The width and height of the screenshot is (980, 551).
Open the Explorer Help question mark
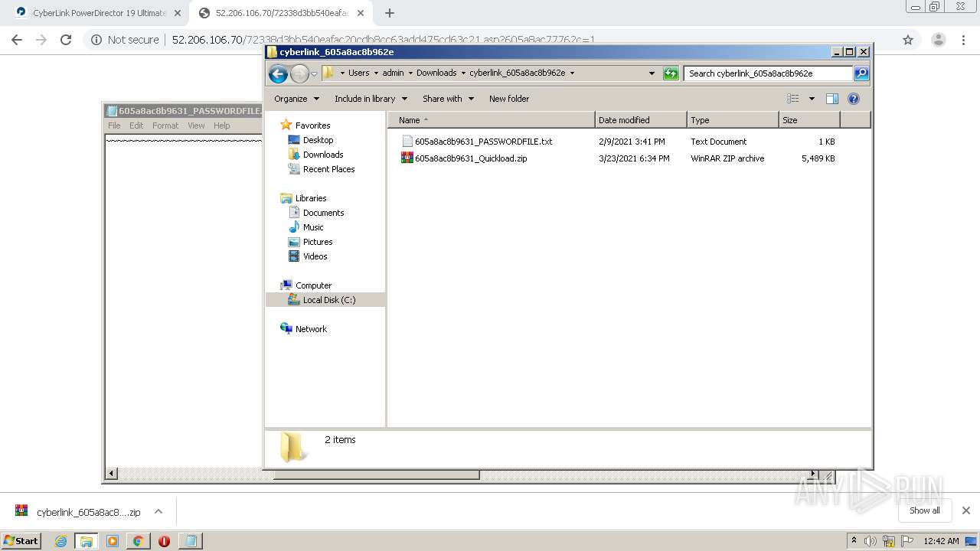pyautogui.click(x=854, y=99)
